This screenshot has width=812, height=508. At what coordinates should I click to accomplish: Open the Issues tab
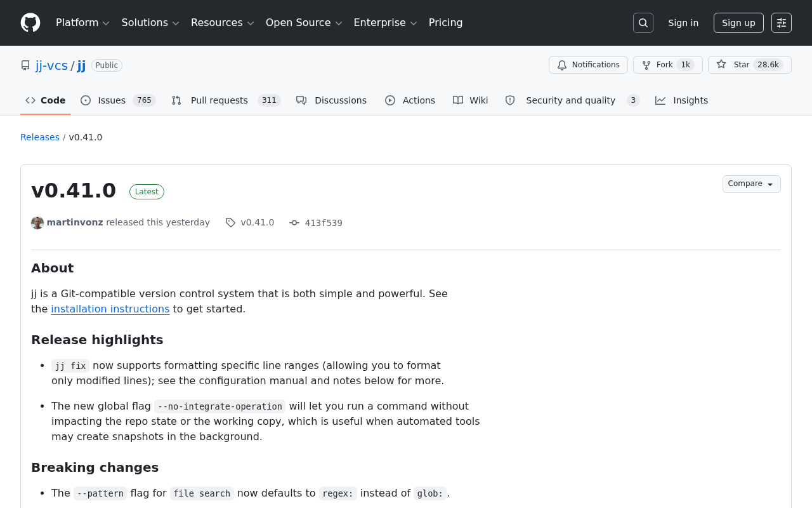click(118, 100)
